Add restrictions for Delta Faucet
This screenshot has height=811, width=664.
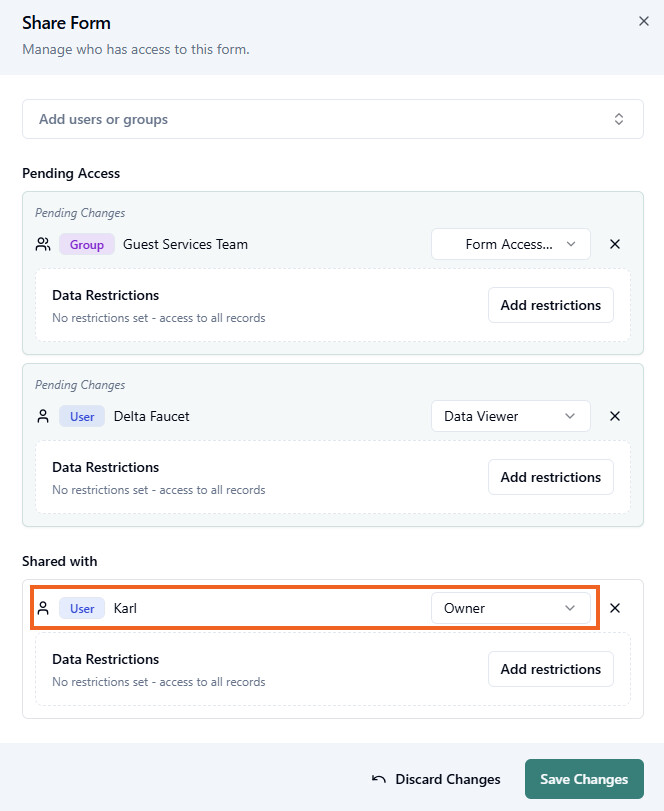coord(550,477)
